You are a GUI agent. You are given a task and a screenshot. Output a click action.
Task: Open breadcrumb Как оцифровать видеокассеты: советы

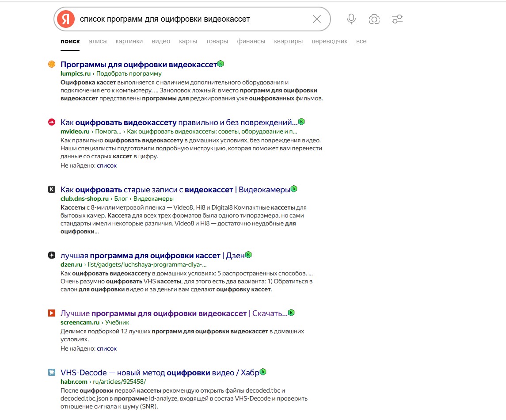[212, 131]
